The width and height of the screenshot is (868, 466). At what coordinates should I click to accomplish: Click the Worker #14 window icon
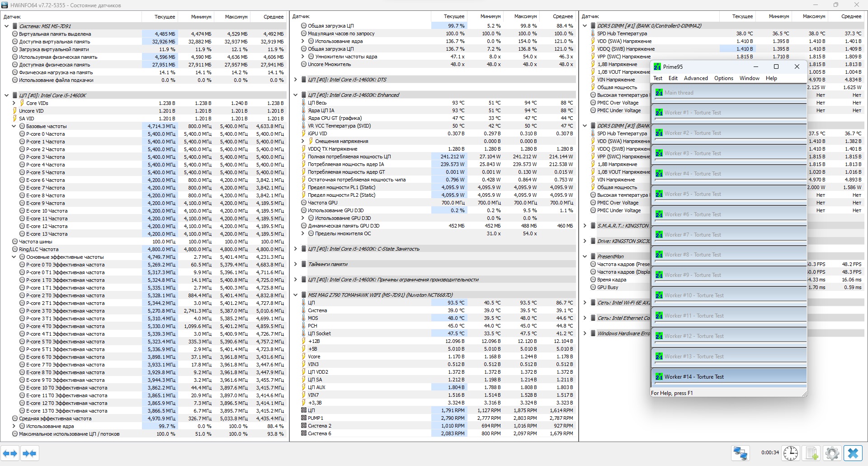(659, 377)
